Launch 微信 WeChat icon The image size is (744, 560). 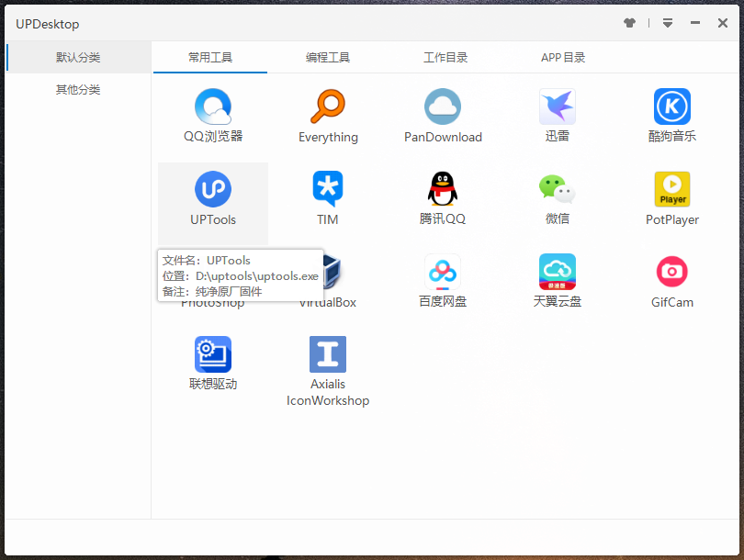coord(558,190)
